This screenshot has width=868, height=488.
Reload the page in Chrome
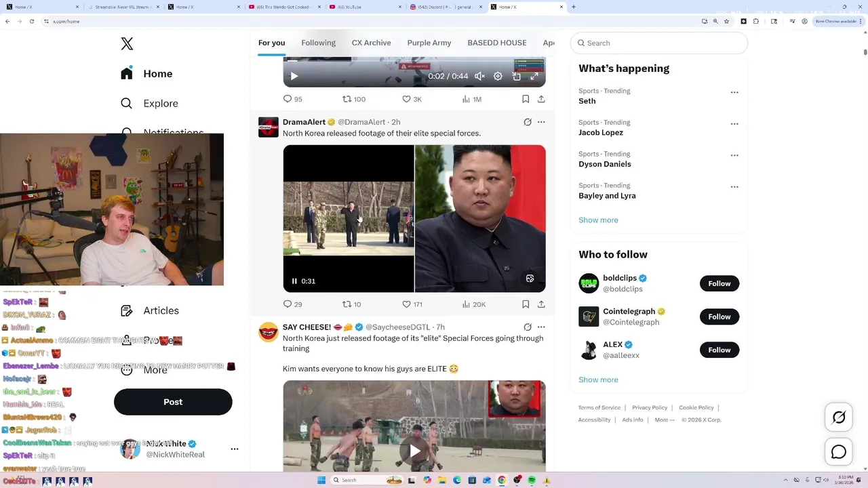pos(31,21)
